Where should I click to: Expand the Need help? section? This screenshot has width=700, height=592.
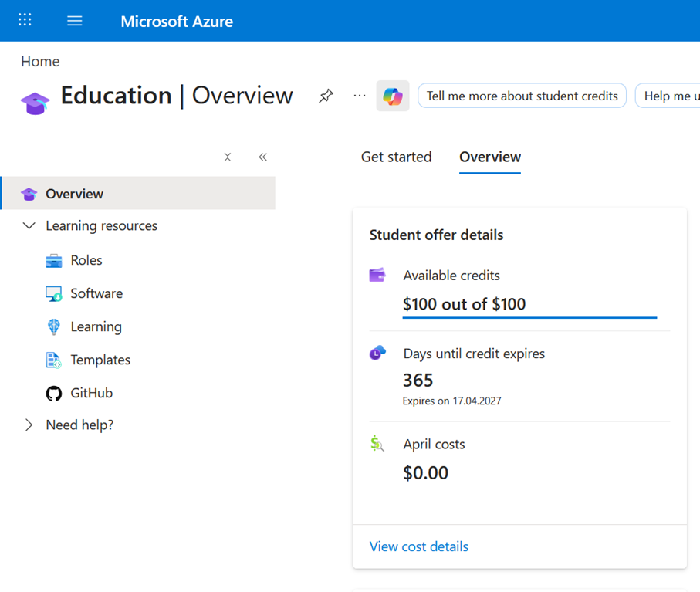pyautogui.click(x=29, y=425)
